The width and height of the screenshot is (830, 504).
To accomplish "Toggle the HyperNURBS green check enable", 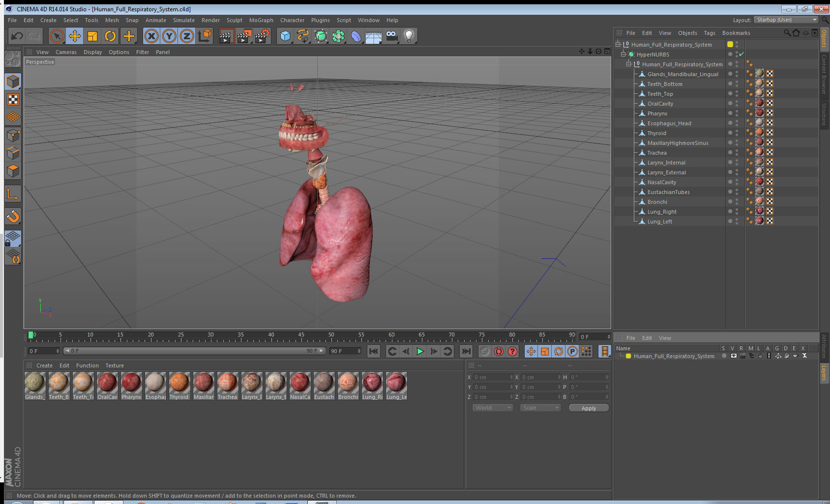I will click(741, 54).
